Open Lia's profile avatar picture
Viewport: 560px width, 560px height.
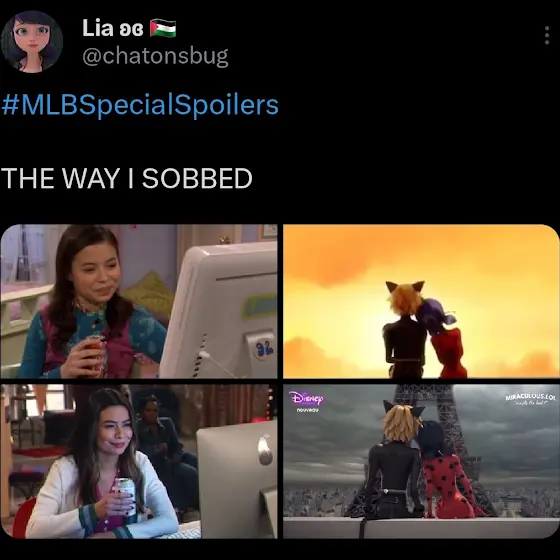[32, 41]
